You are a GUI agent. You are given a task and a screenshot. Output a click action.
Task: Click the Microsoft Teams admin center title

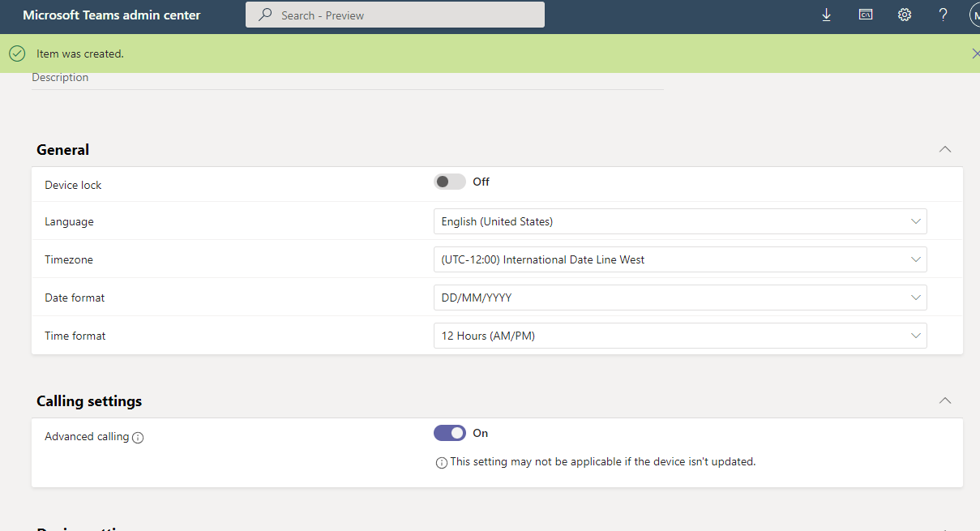(x=112, y=15)
